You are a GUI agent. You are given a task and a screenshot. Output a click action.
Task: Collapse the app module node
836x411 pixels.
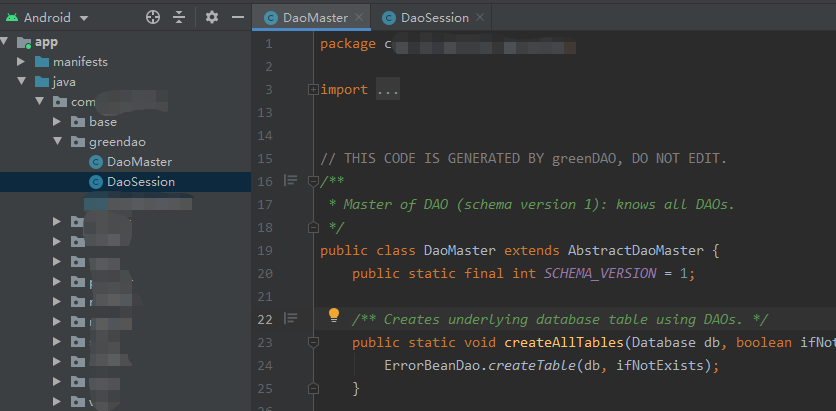click(x=5, y=42)
